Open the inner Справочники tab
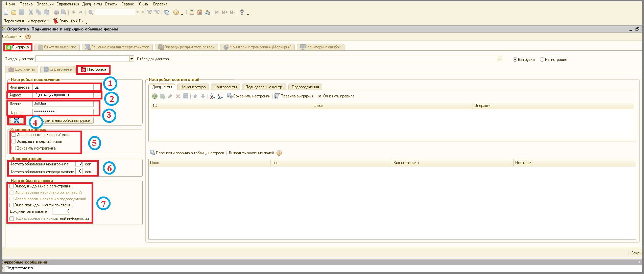This screenshot has width=644, height=274. (58, 69)
